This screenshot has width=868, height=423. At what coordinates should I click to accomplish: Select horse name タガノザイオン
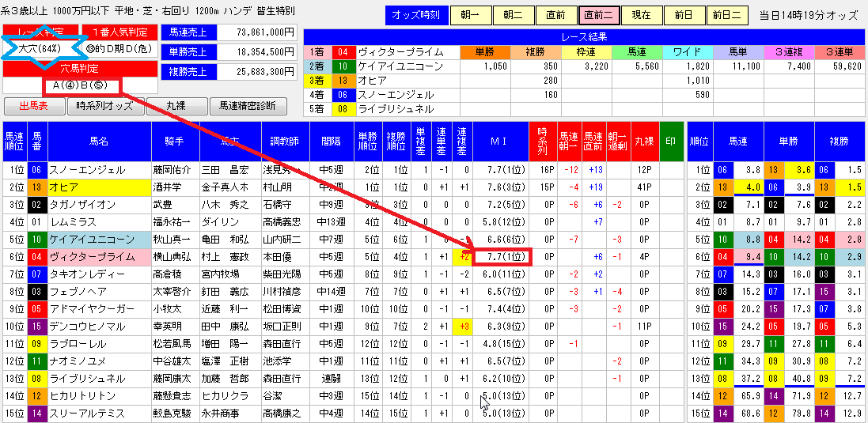tap(99, 205)
